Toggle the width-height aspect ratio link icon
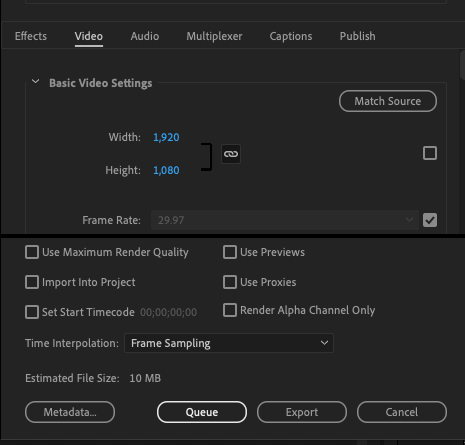 point(231,154)
